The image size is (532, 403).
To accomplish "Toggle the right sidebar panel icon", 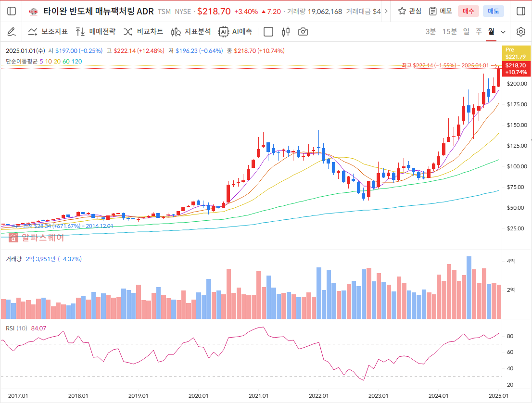I will click(x=521, y=11).
